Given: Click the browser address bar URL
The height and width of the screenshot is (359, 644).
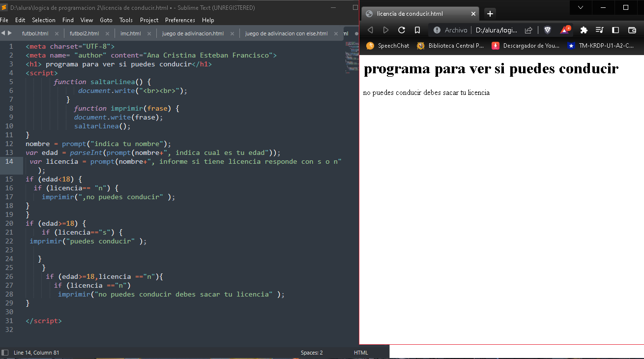Looking at the screenshot, I should click(x=496, y=30).
